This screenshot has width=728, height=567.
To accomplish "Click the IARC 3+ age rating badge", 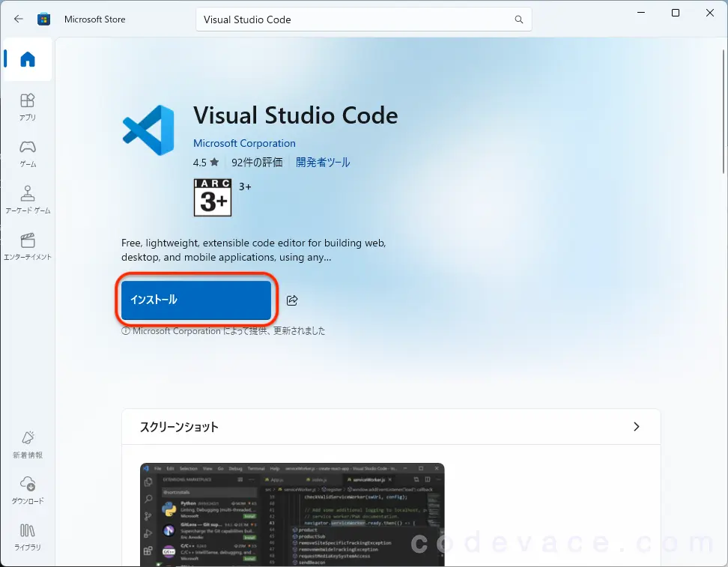I will click(212, 197).
